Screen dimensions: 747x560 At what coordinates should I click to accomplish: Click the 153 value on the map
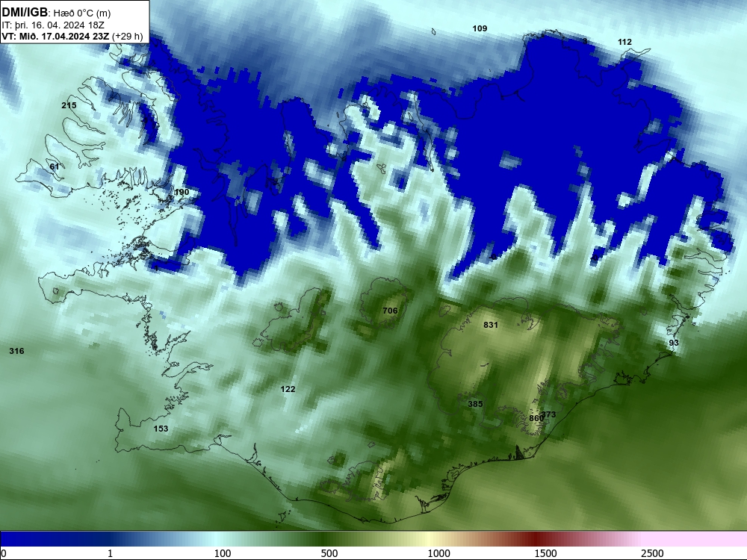(161, 429)
